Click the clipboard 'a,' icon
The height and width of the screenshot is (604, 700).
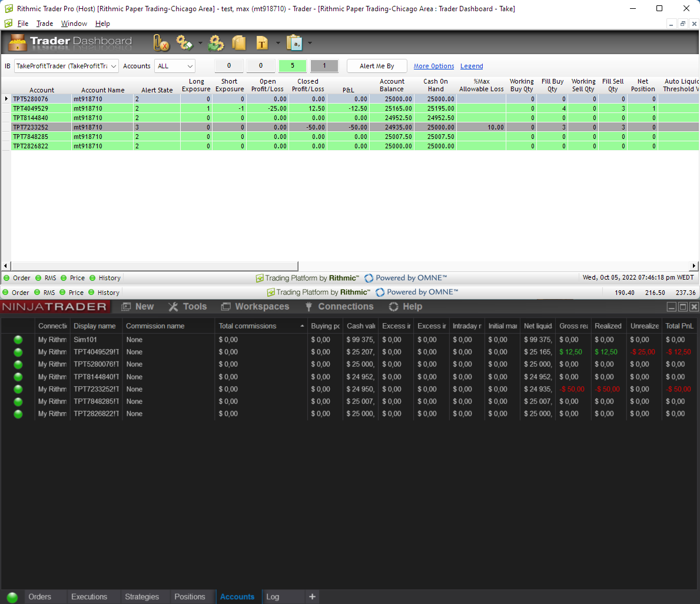(x=294, y=43)
